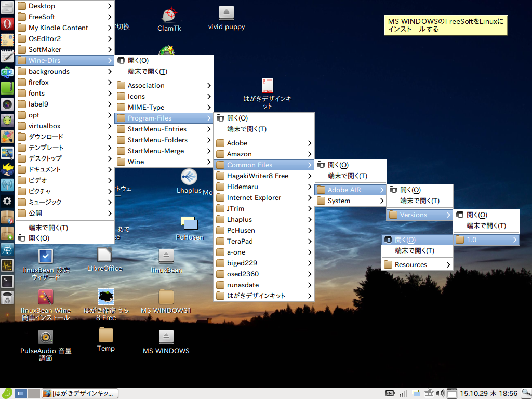Launch the Opera browser from the dock

click(7, 24)
